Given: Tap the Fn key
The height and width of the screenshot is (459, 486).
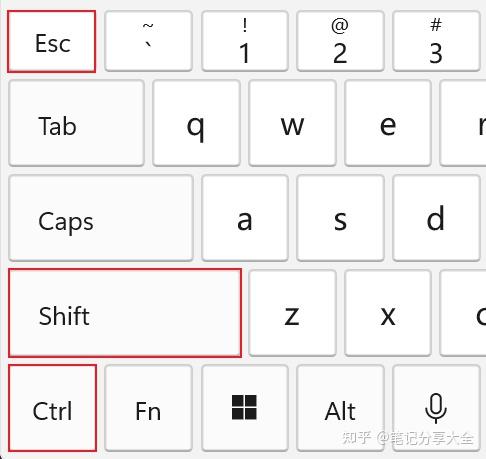Looking at the screenshot, I should pos(148,408).
